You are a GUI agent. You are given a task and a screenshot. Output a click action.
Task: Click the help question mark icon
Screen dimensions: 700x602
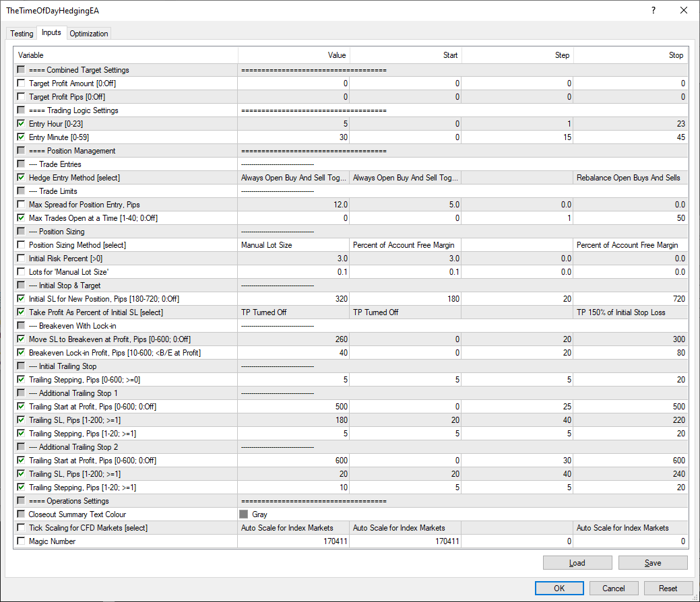click(653, 11)
